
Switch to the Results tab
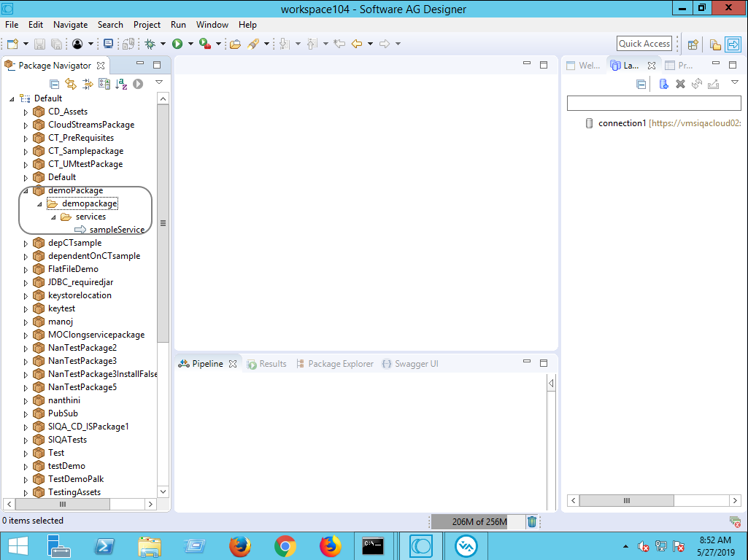pyautogui.click(x=266, y=364)
